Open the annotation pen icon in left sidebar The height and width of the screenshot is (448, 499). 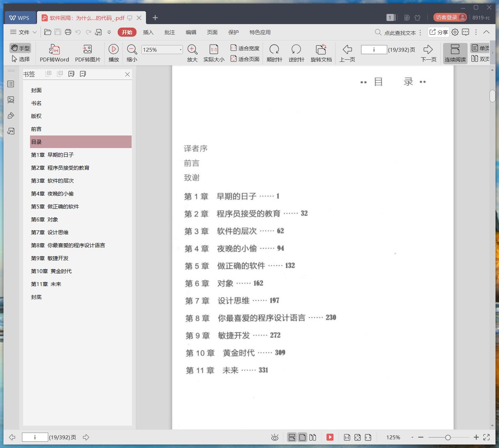(x=11, y=115)
